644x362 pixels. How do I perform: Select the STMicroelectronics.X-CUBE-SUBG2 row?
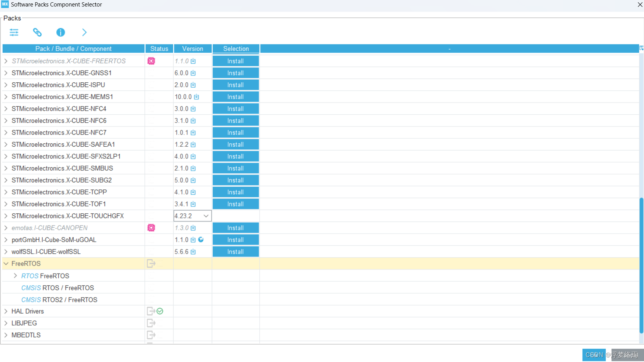click(x=321, y=180)
